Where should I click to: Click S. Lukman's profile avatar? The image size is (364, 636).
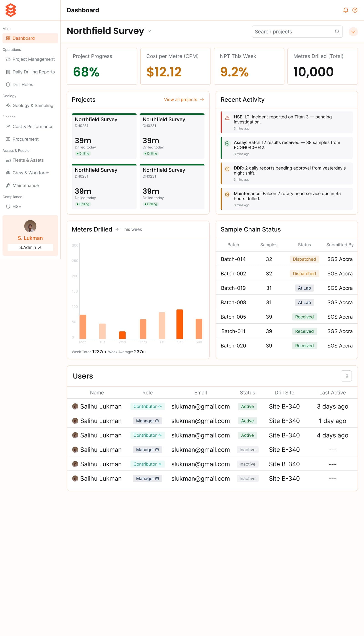pos(30,226)
